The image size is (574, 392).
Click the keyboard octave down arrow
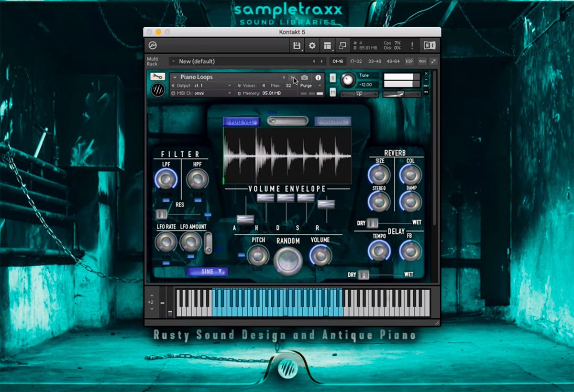point(152,309)
